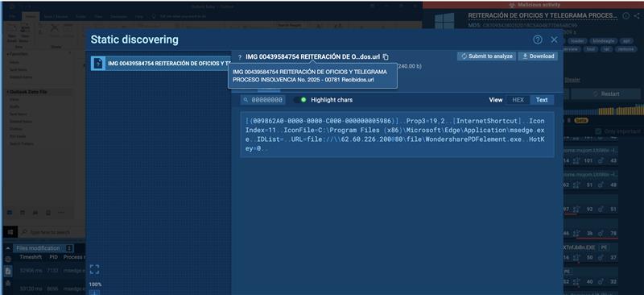644x295 pixels.
Task: Download the .url file
Action: point(538,56)
